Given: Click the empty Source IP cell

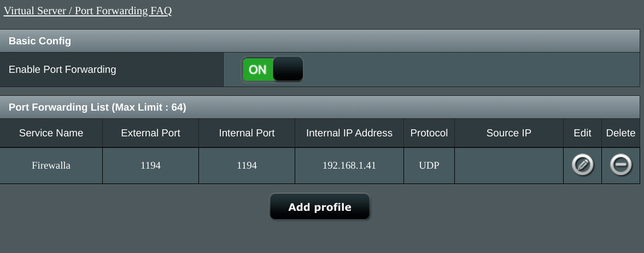Looking at the screenshot, I should (x=509, y=165).
